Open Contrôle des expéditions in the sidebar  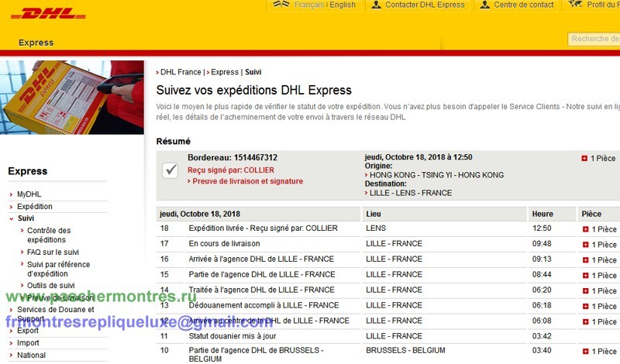pyautogui.click(x=49, y=235)
